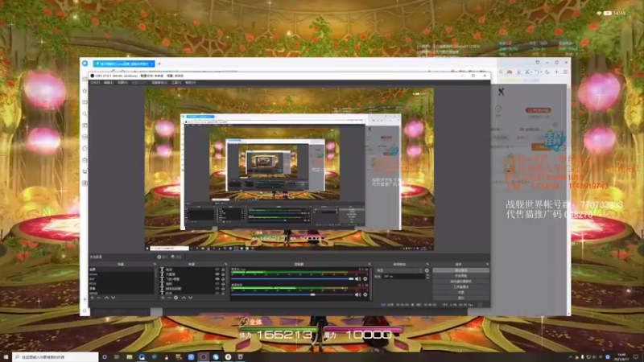The width and height of the screenshot is (644, 362).
Task: Move scene down in Scenes panel
Action: pos(114,298)
